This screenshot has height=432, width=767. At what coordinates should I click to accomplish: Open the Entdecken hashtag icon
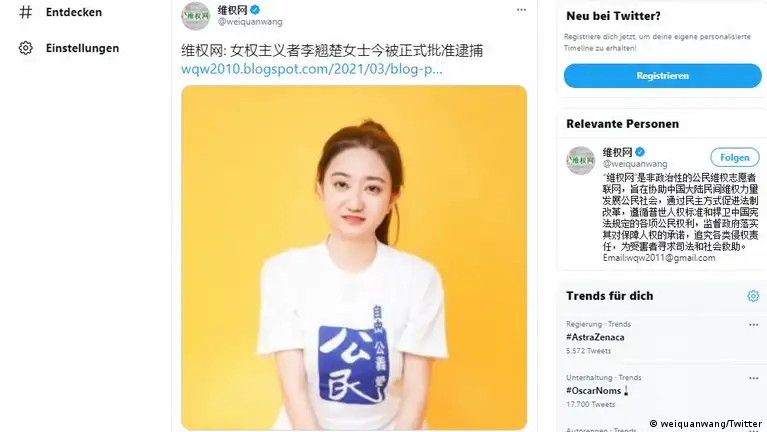(25, 12)
